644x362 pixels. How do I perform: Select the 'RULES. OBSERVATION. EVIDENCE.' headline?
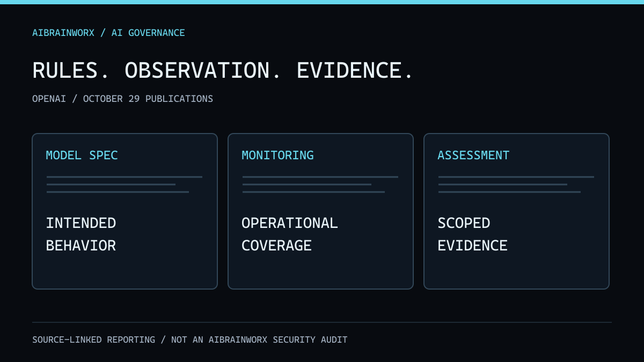(223, 71)
